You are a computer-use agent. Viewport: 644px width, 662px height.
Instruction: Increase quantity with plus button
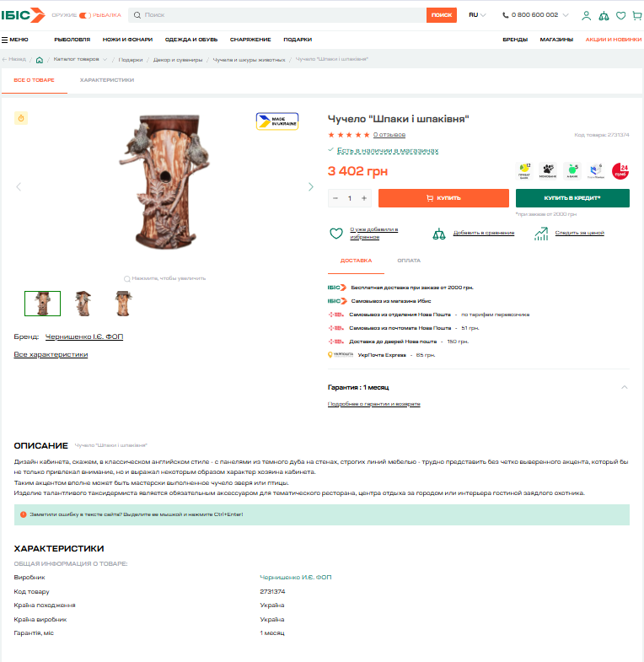click(x=364, y=198)
